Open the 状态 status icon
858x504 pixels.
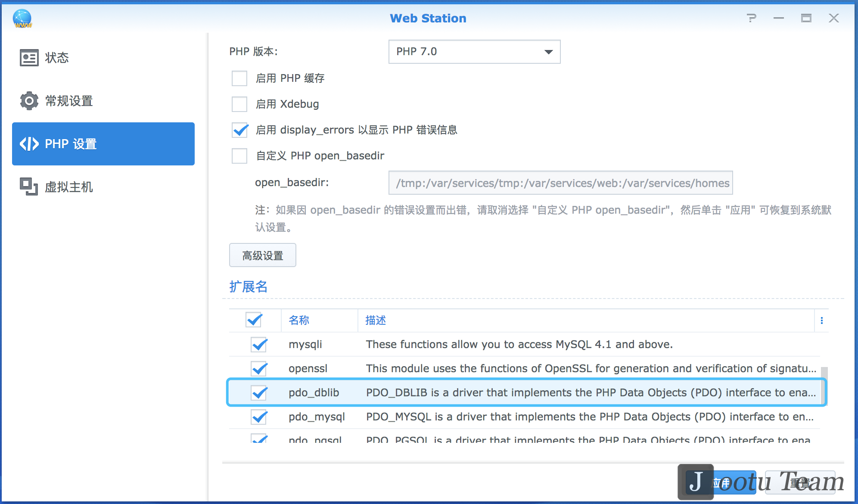(29, 57)
